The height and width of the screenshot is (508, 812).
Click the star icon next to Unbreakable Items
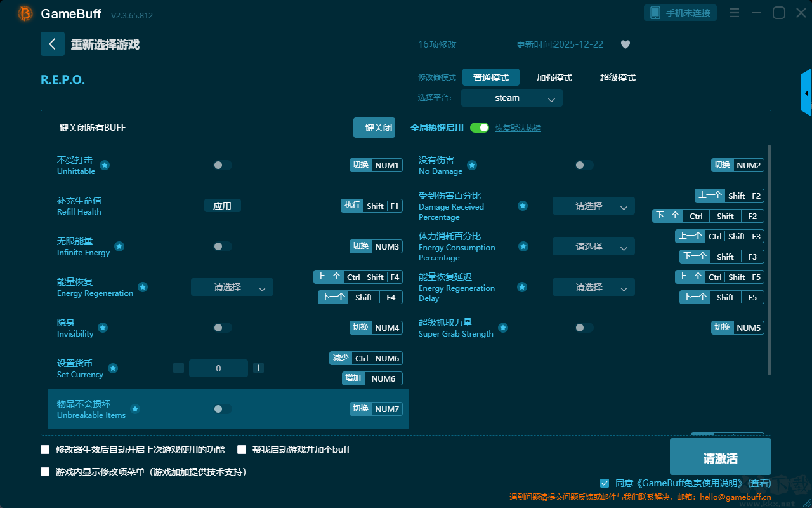(x=134, y=409)
